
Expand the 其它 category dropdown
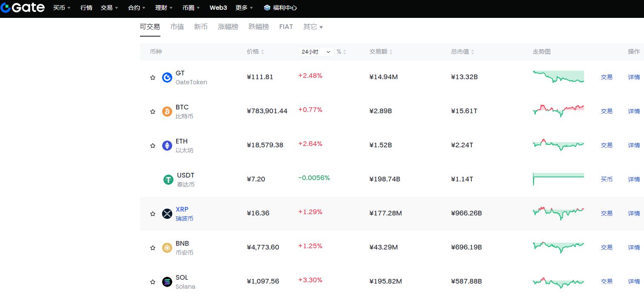click(x=313, y=27)
